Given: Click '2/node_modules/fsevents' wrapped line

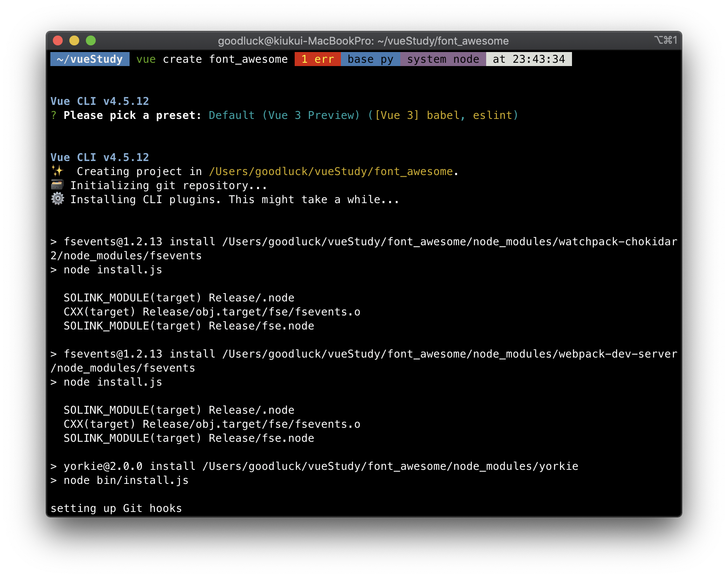Looking at the screenshot, I should click(x=126, y=256).
